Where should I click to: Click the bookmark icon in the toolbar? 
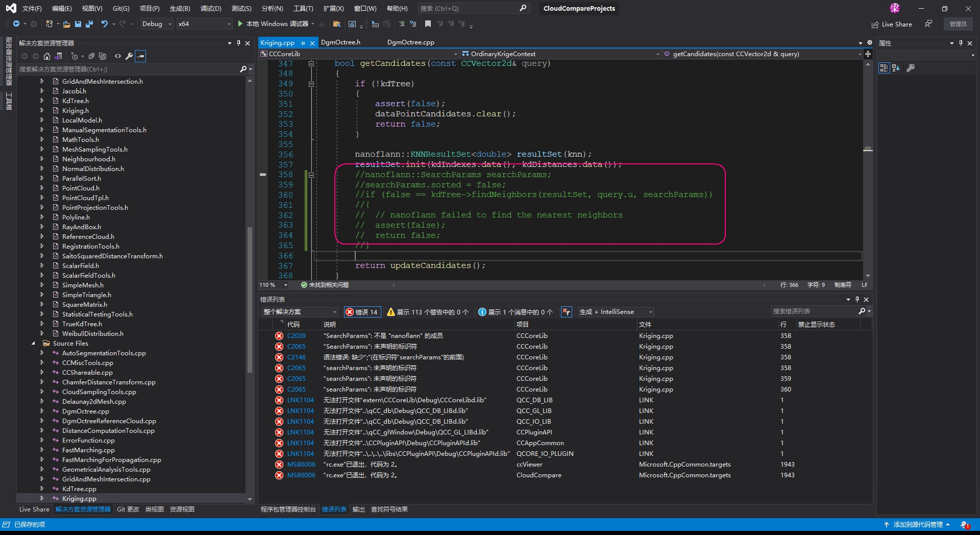(428, 24)
